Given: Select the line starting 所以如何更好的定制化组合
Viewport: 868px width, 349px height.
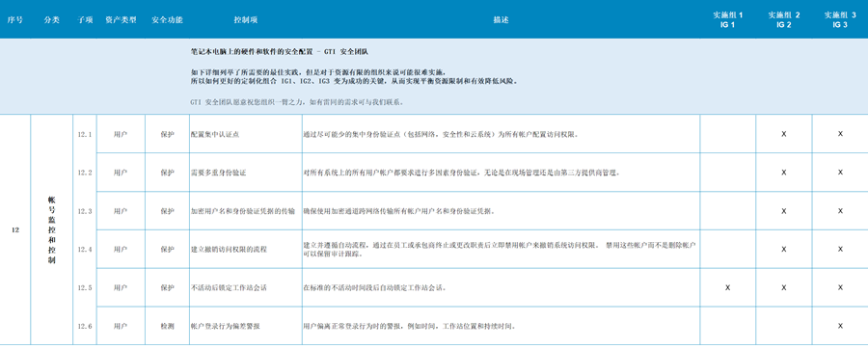Looking at the screenshot, I should 354,81.
